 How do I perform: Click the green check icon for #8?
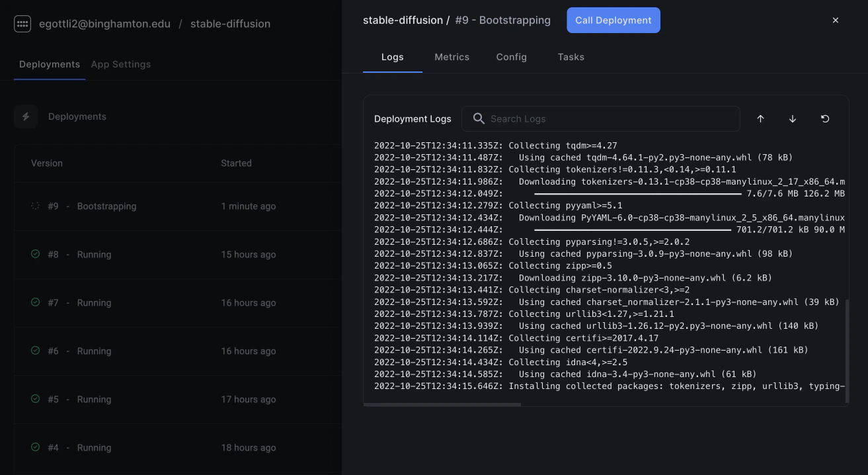click(x=36, y=254)
